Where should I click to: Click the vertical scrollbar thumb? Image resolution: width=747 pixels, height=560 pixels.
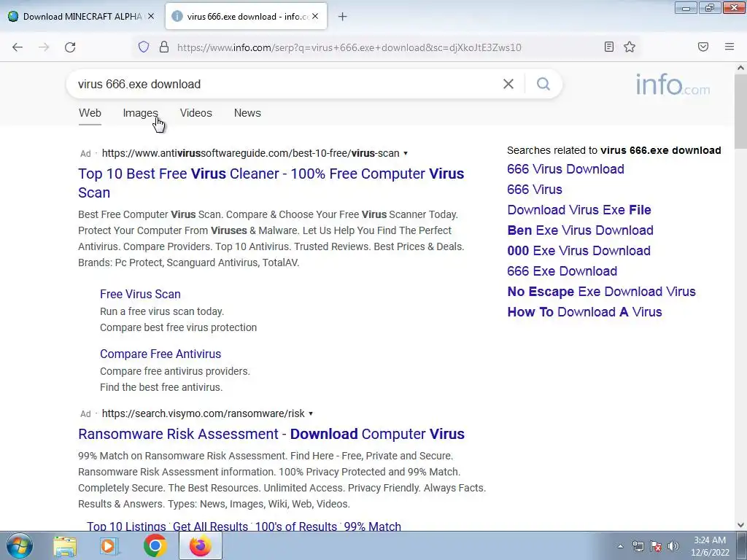click(740, 112)
